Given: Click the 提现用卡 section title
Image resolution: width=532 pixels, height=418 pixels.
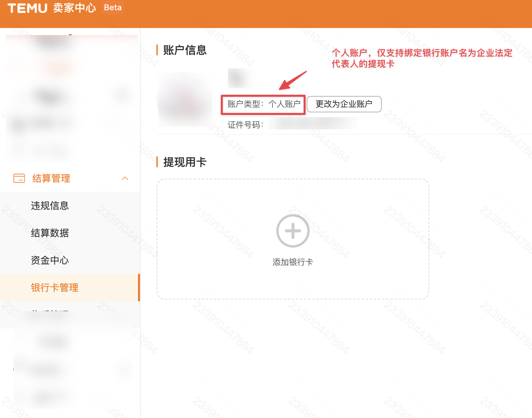Looking at the screenshot, I should tap(186, 163).
